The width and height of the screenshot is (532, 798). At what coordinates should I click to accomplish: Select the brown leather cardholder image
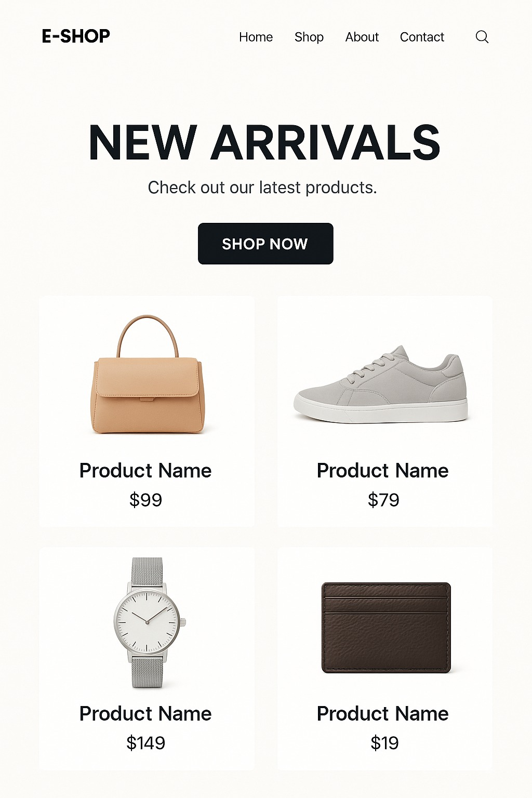pos(386,628)
